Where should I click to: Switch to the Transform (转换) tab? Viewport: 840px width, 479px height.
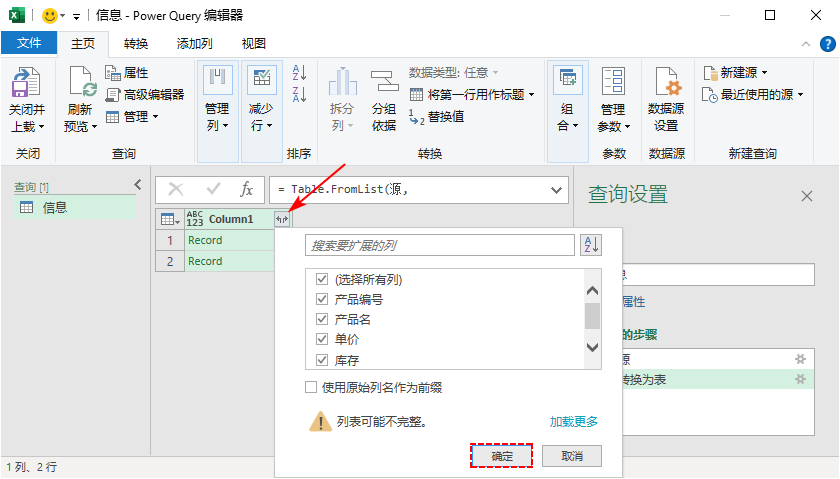tap(136, 44)
